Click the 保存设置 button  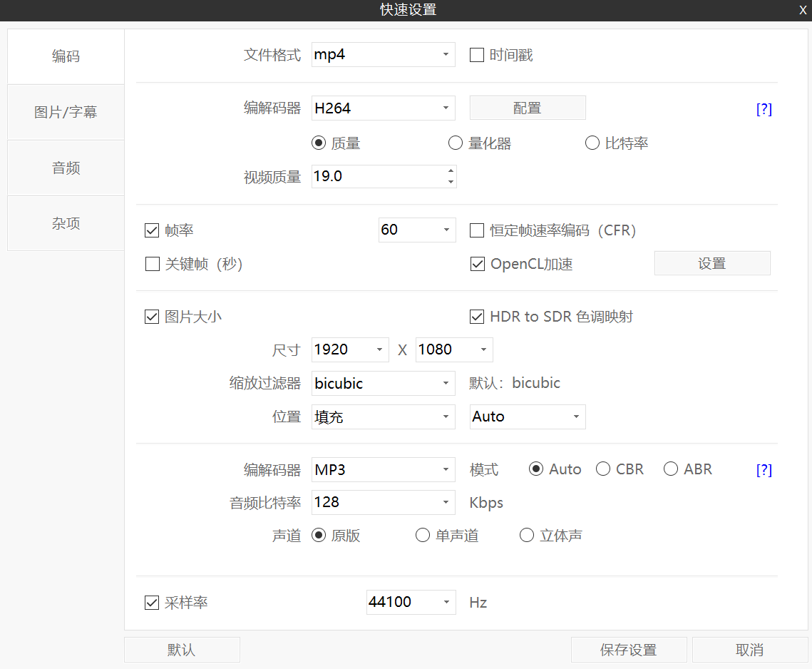pos(628,650)
